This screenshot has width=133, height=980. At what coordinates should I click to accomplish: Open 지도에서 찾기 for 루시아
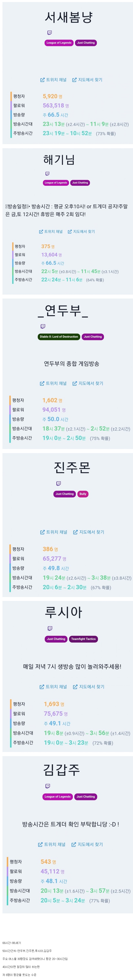pos(89,686)
